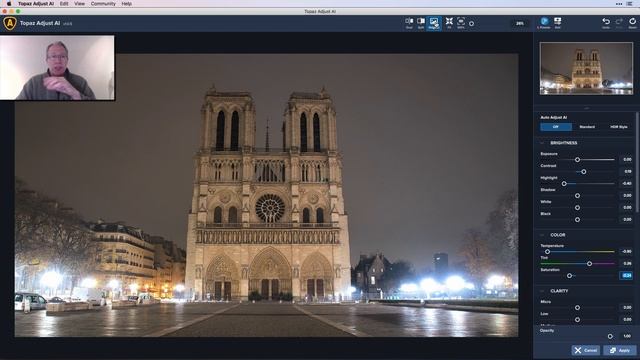Image resolution: width=640 pixels, height=360 pixels.
Task: Open the Edit menu
Action: [64, 4]
